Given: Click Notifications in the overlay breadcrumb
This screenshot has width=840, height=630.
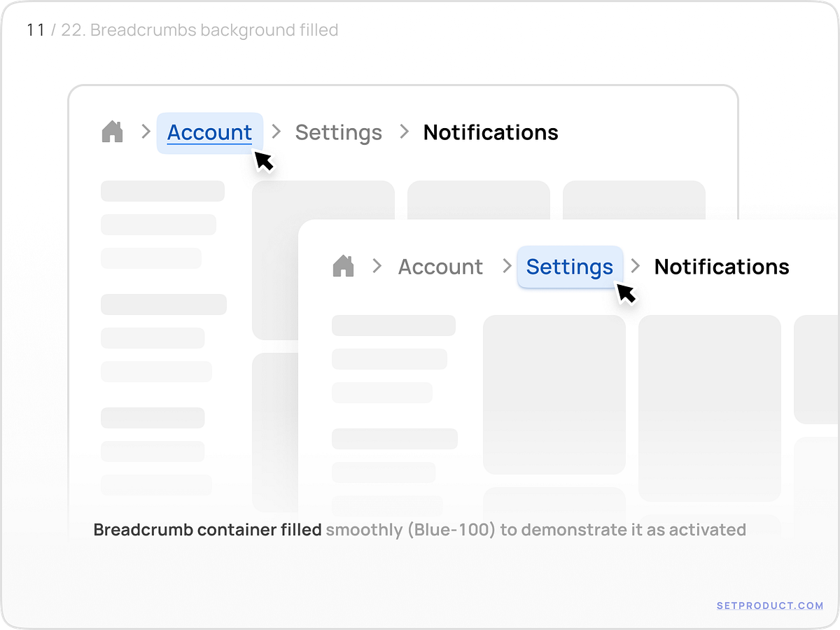Looking at the screenshot, I should click(722, 266).
